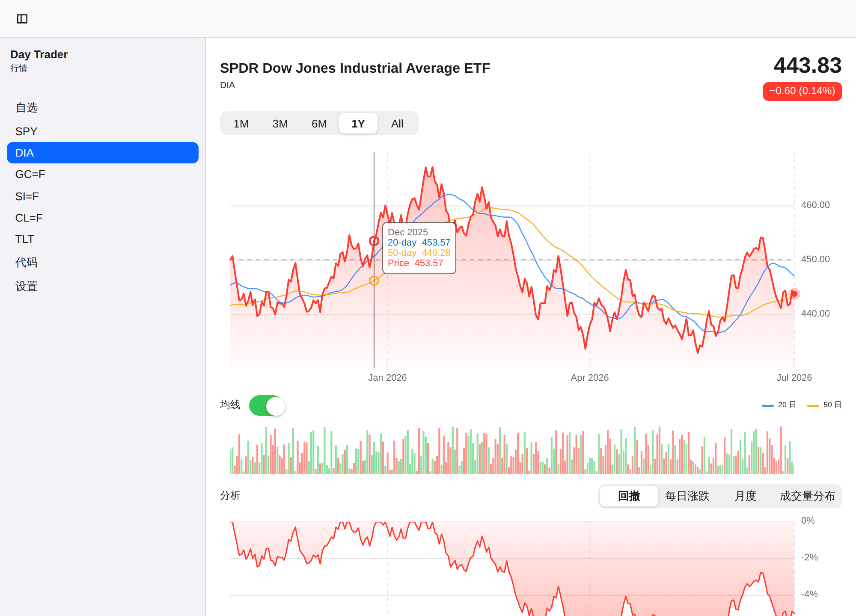The image size is (856, 616).
Task: Click the Day Trader app title
Action: pyautogui.click(x=39, y=54)
